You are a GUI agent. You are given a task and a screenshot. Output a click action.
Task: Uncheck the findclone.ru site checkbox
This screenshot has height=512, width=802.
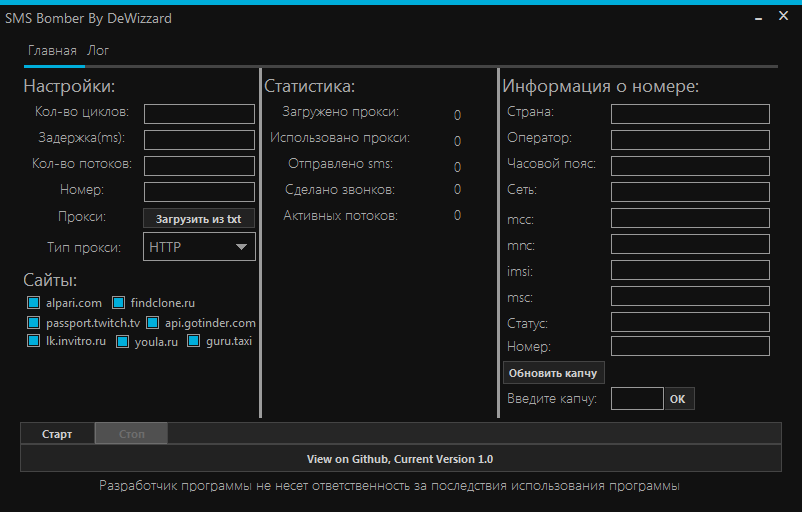118,302
